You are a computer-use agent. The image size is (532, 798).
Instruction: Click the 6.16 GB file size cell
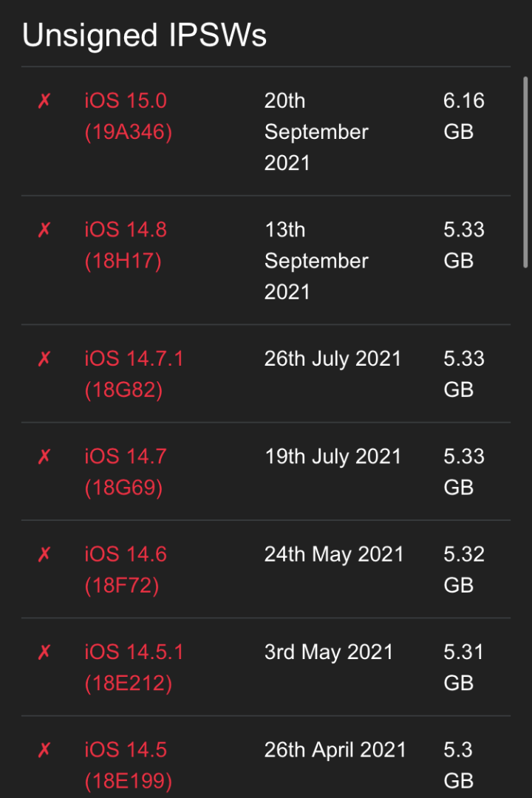point(463,116)
